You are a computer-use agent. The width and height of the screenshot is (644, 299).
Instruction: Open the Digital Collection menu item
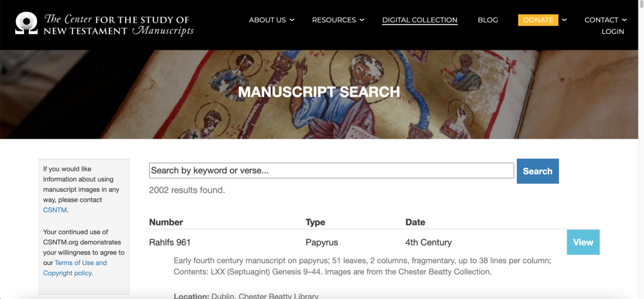click(x=419, y=20)
